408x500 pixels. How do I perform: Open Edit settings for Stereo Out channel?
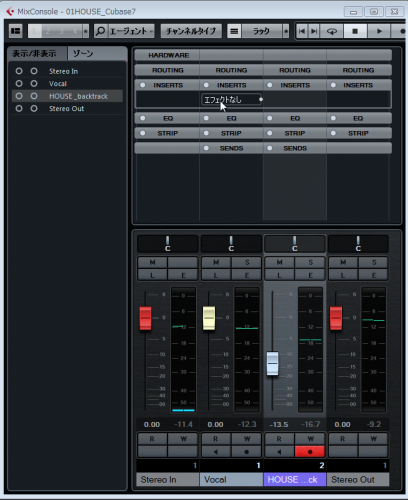pos(374,275)
